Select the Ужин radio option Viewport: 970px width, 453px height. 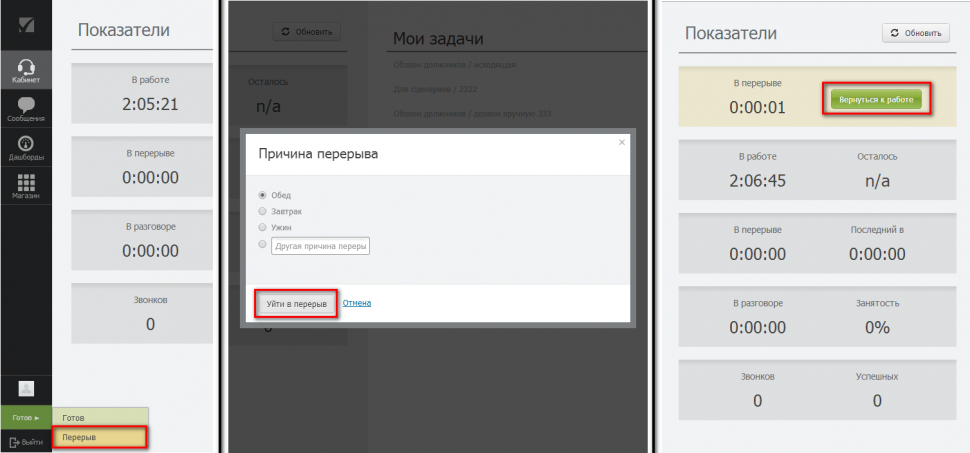pyautogui.click(x=263, y=227)
